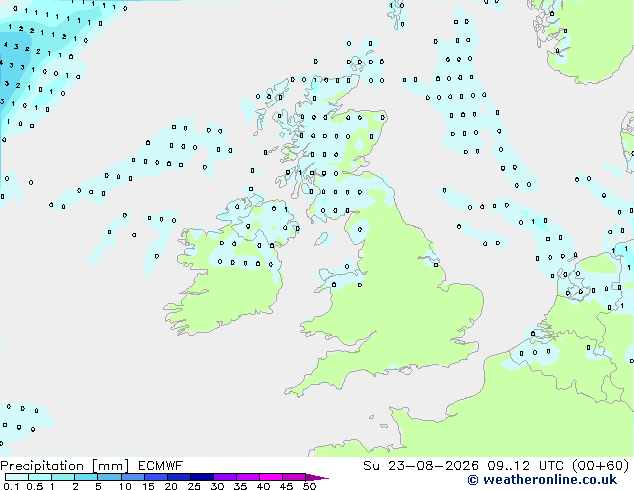Screen dimensions: 634x490
Task: Click the purple swatch between 30 and 35
Action: click(x=225, y=477)
